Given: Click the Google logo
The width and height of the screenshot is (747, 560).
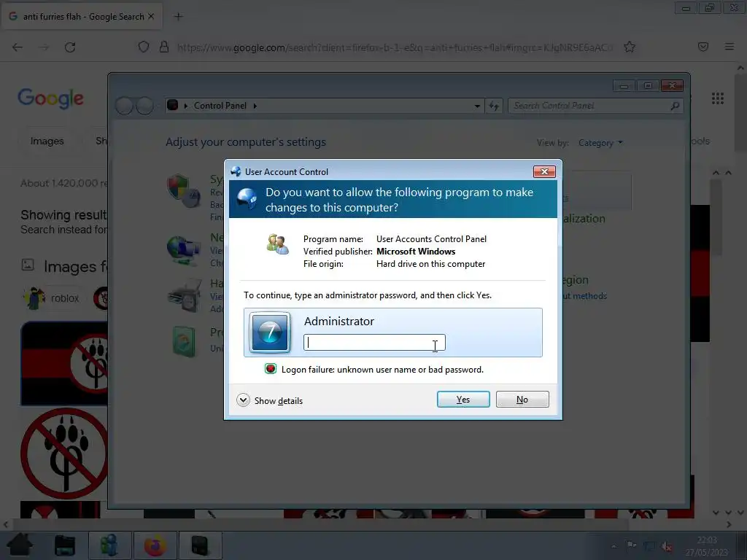Looking at the screenshot, I should (50, 98).
